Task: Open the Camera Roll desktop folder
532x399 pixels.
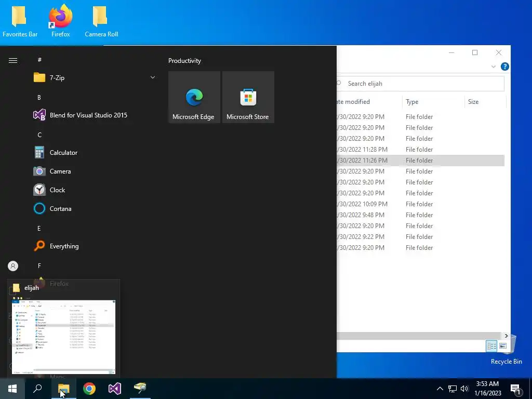Action: [x=101, y=21]
